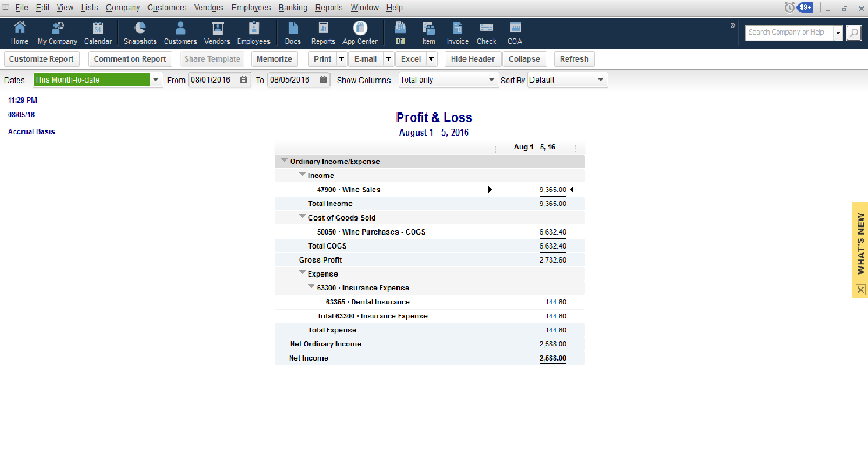Open the COA chart of accounts icon

point(515,33)
